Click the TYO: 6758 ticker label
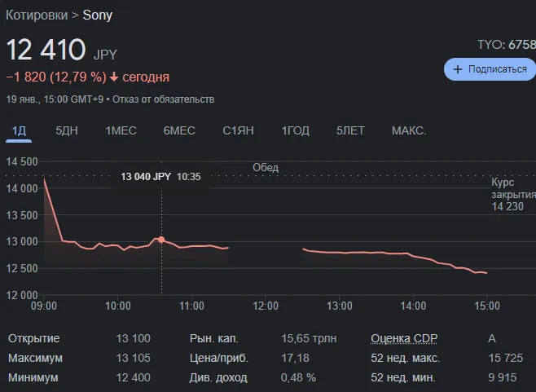This screenshot has height=392, width=536. point(507,45)
